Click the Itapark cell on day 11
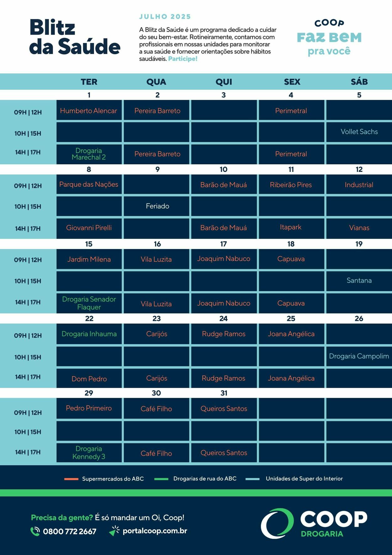Image resolution: width=392 pixels, height=555 pixels. (291, 228)
